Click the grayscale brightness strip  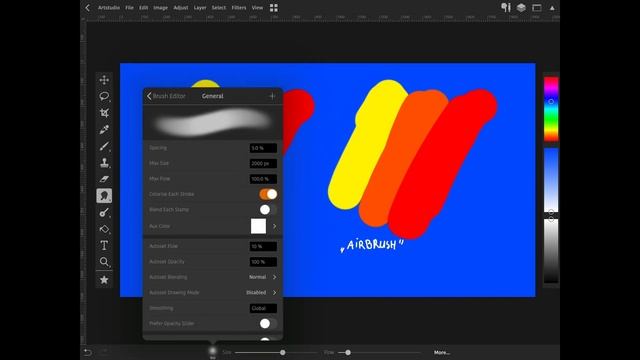tap(551, 251)
